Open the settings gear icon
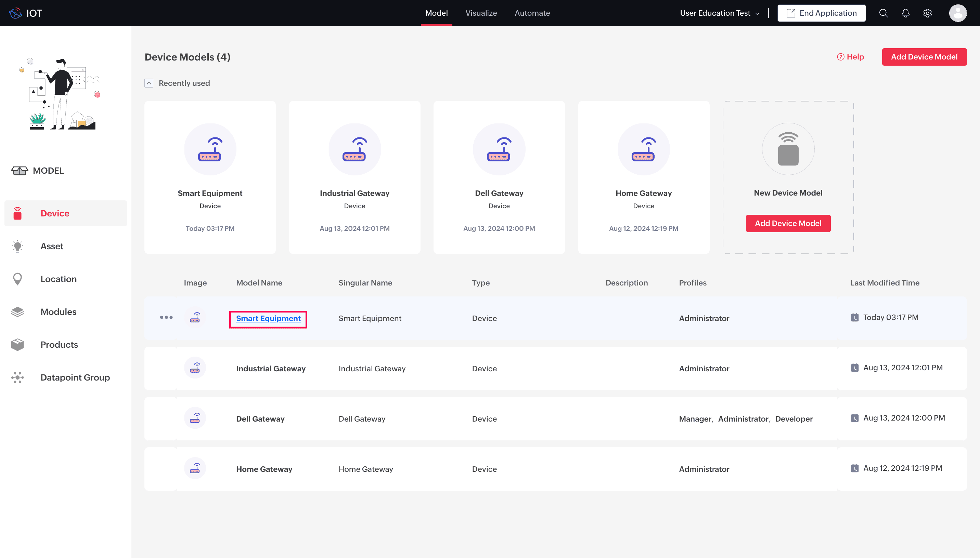This screenshot has width=980, height=558. pyautogui.click(x=927, y=13)
